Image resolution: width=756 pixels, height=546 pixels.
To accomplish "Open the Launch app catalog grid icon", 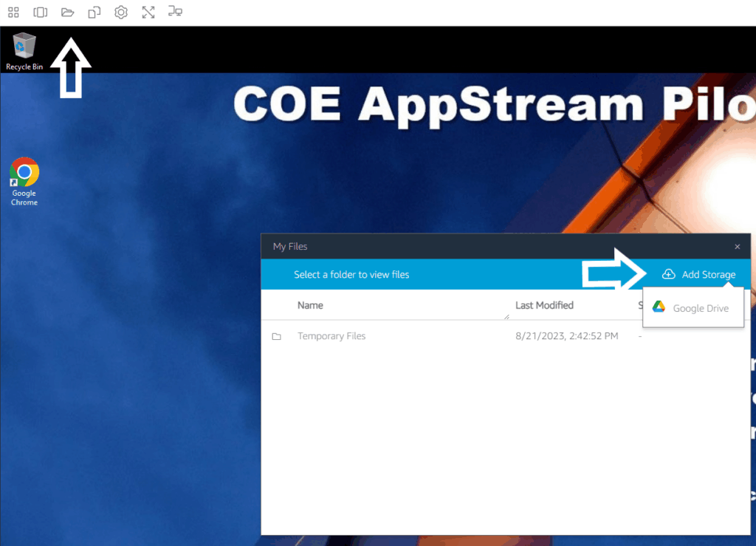I will pyautogui.click(x=13, y=12).
